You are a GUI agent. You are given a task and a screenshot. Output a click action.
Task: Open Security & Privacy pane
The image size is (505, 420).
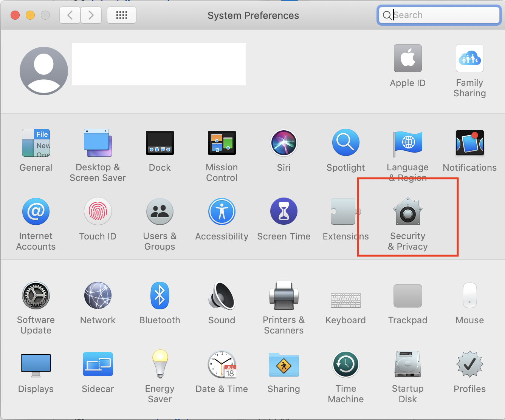click(x=408, y=211)
